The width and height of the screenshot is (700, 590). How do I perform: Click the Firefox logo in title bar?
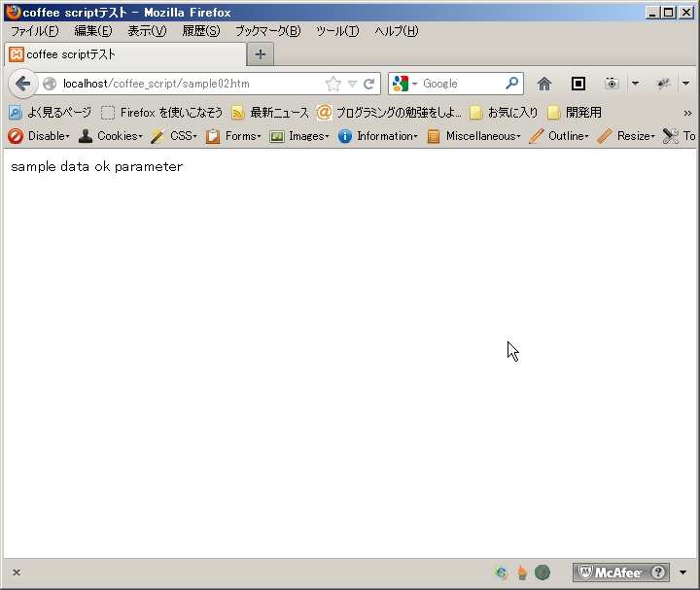[x=14, y=12]
